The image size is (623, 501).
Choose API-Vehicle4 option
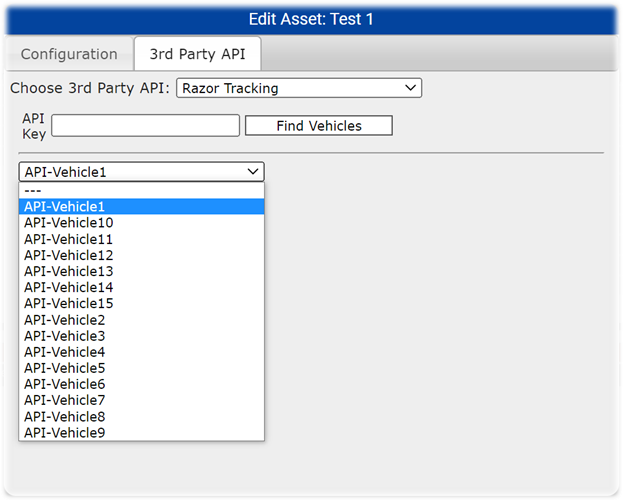pyautogui.click(x=141, y=352)
